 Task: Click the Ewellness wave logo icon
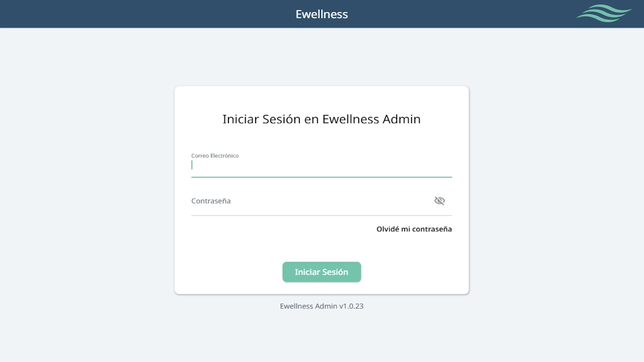pyautogui.click(x=604, y=14)
